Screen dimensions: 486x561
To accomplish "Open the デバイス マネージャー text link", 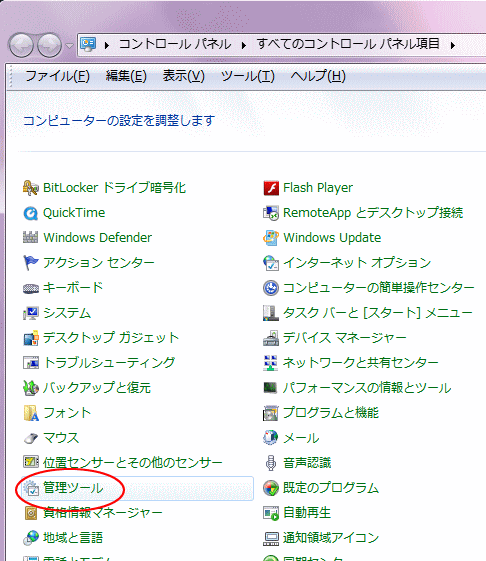I will [344, 338].
